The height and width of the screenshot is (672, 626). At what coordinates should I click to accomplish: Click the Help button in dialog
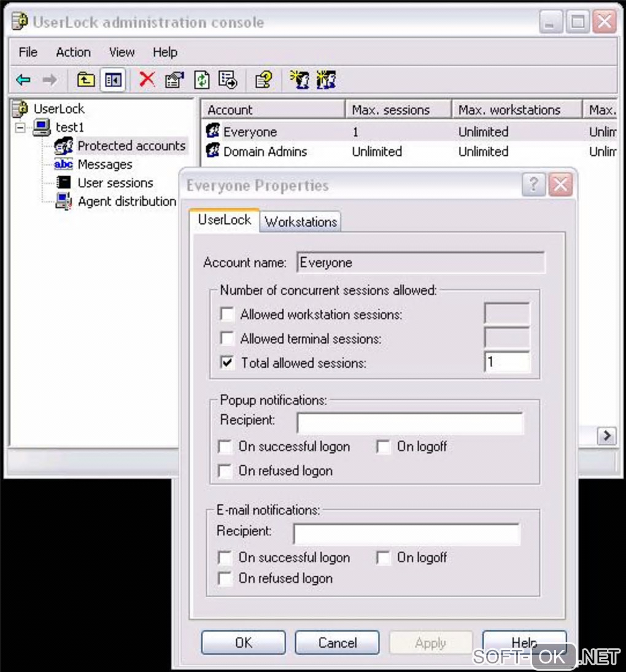point(524,643)
